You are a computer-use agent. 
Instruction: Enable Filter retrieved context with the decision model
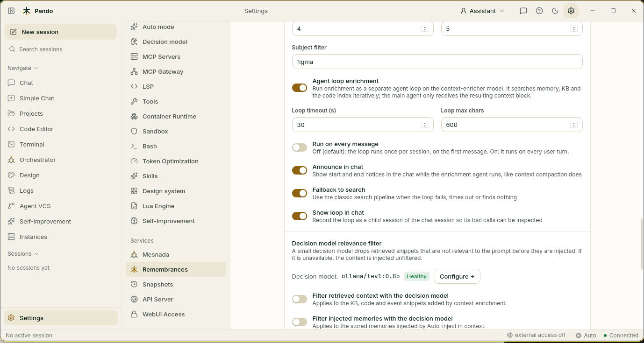coord(300,299)
